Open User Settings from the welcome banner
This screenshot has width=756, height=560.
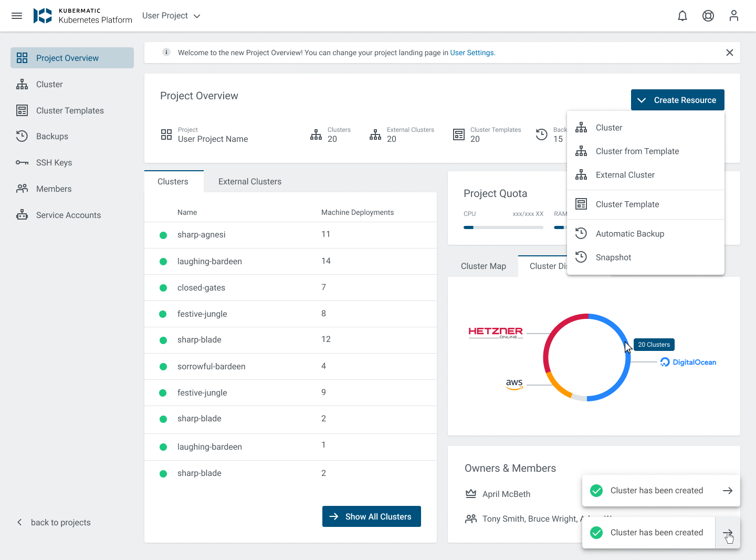point(472,53)
